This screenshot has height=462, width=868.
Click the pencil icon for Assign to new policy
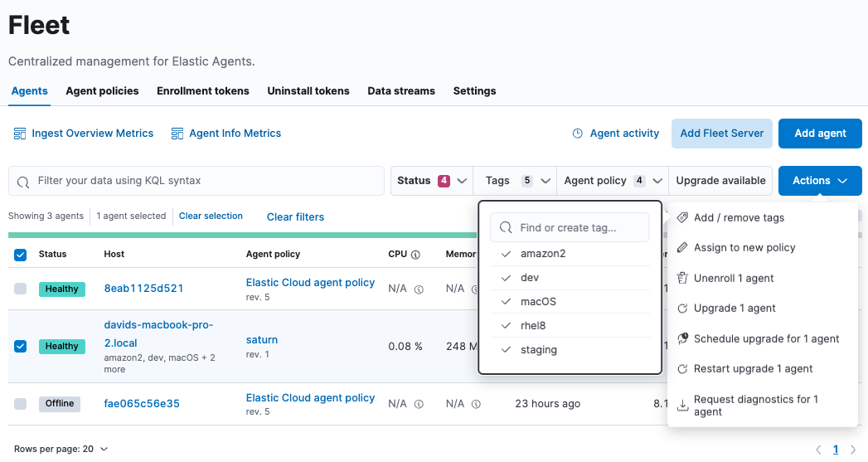(682, 248)
